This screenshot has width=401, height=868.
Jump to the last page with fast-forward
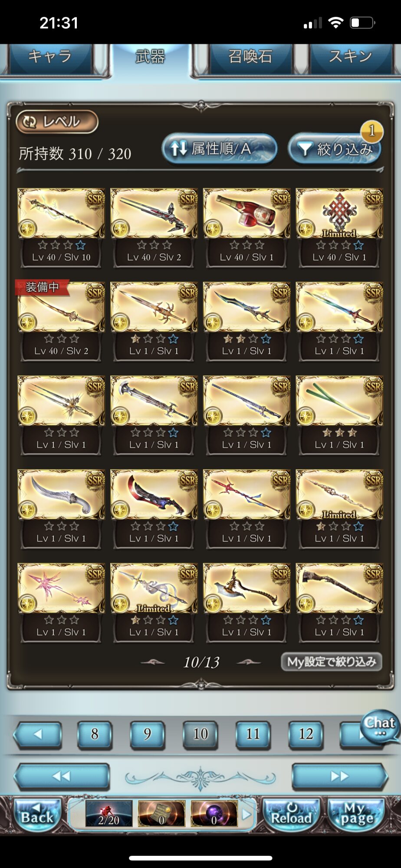click(339, 776)
